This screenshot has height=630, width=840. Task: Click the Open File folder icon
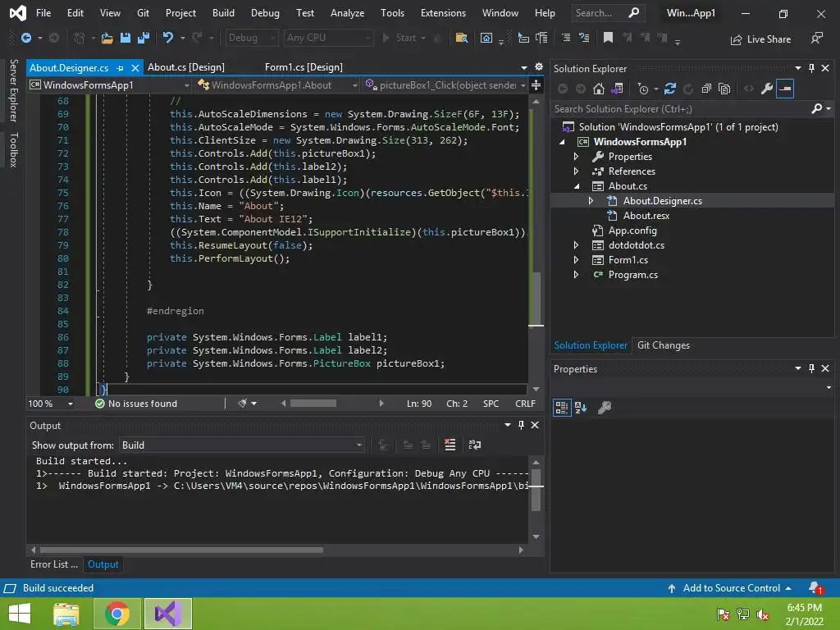pyautogui.click(x=107, y=38)
